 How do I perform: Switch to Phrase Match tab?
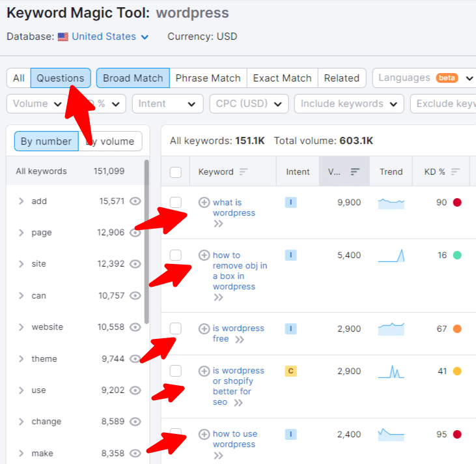tap(208, 78)
